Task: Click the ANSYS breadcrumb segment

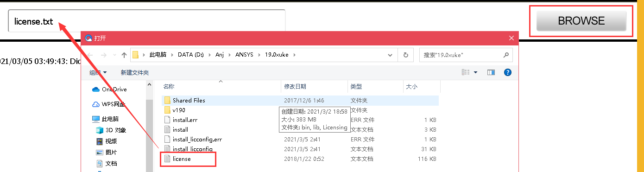Action: click(x=245, y=55)
